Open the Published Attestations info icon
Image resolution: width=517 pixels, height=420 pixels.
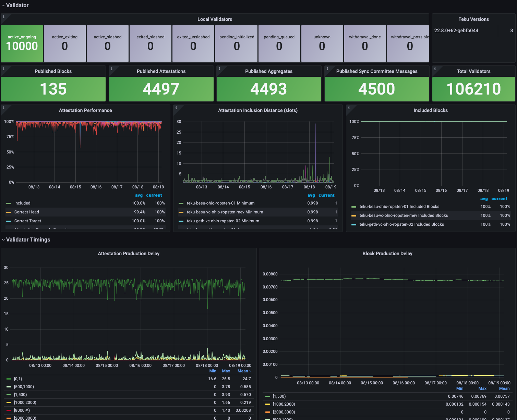point(112,69)
